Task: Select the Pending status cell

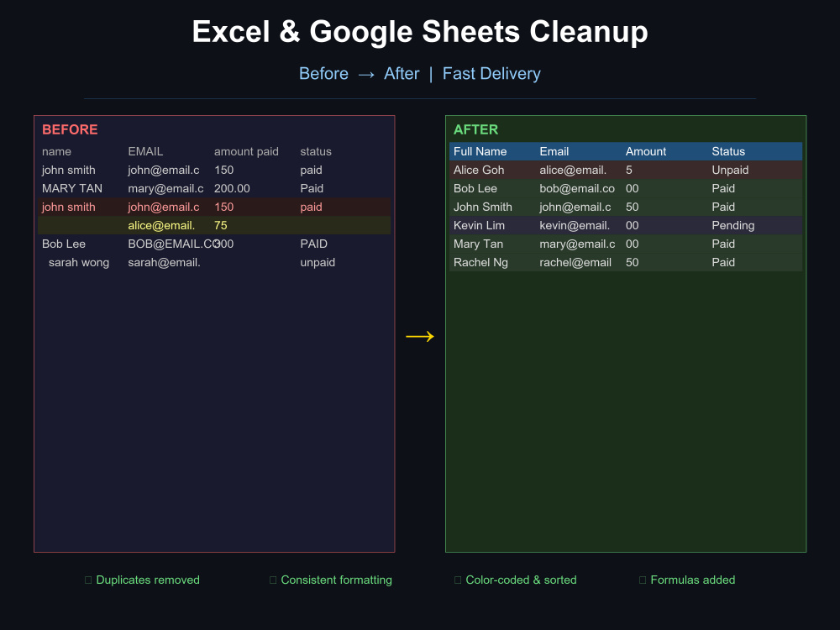Action: click(x=732, y=225)
